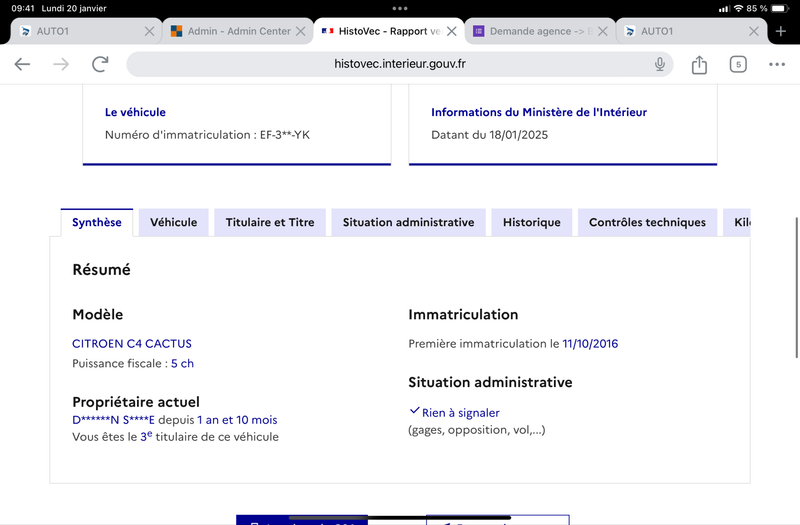
Task: Open the Historique tab
Action: 532,222
